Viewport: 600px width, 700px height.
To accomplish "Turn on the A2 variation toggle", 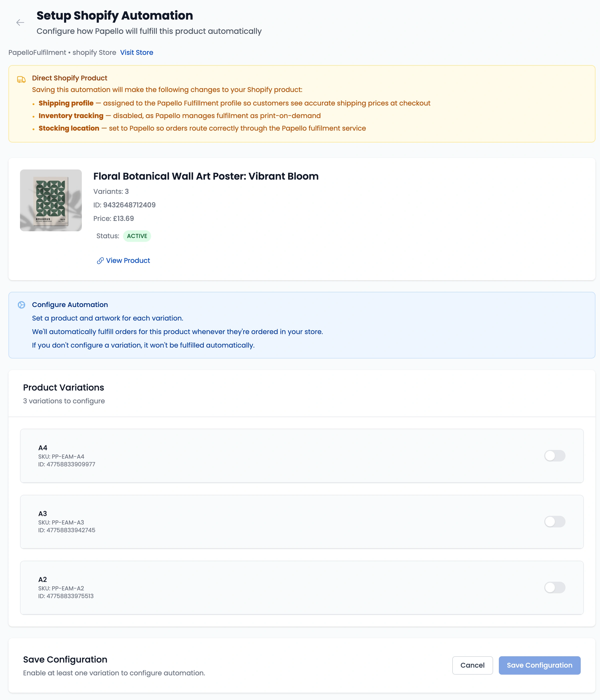I will pos(554,587).
